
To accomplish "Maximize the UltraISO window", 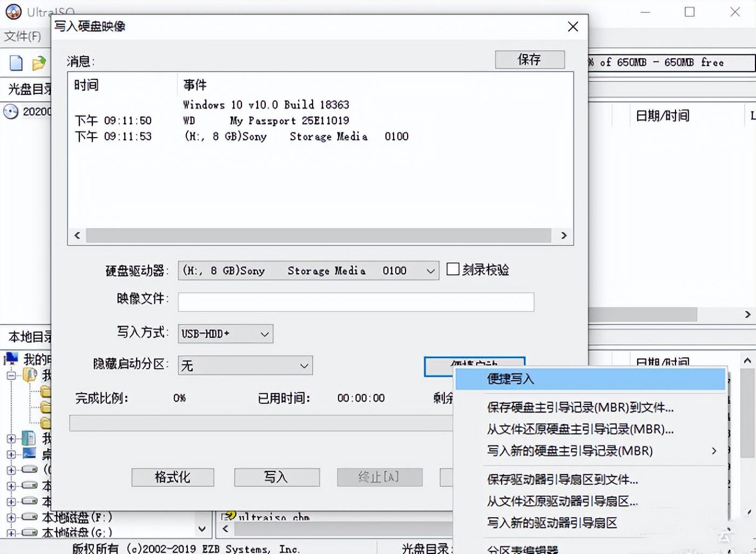I will coord(690,12).
